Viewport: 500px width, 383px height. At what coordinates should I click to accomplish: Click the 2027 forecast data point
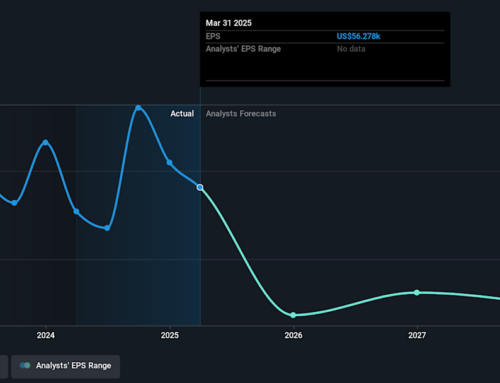coord(417,293)
